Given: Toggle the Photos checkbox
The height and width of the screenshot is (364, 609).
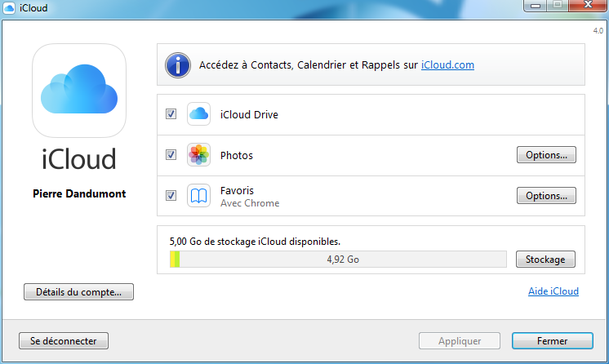Looking at the screenshot, I should click(x=171, y=154).
